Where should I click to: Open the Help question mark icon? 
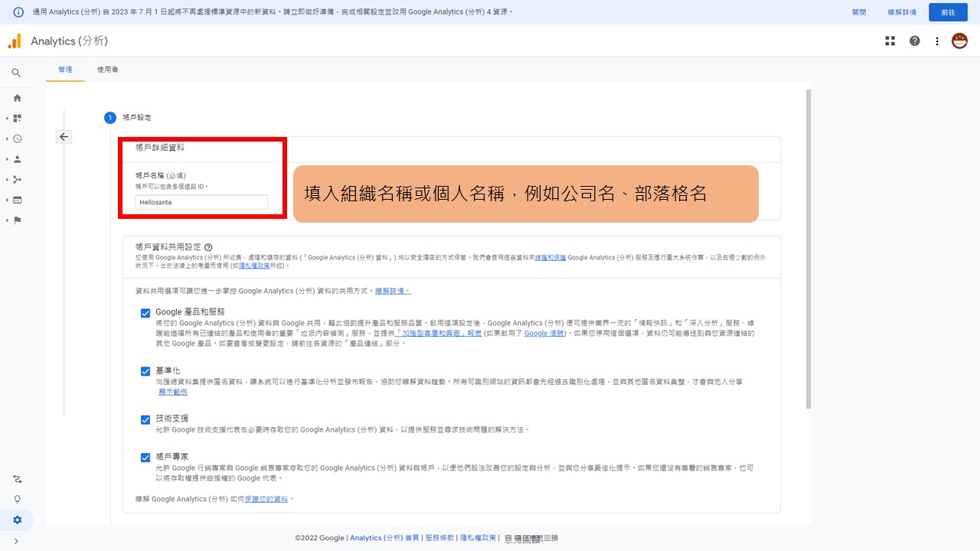(914, 41)
